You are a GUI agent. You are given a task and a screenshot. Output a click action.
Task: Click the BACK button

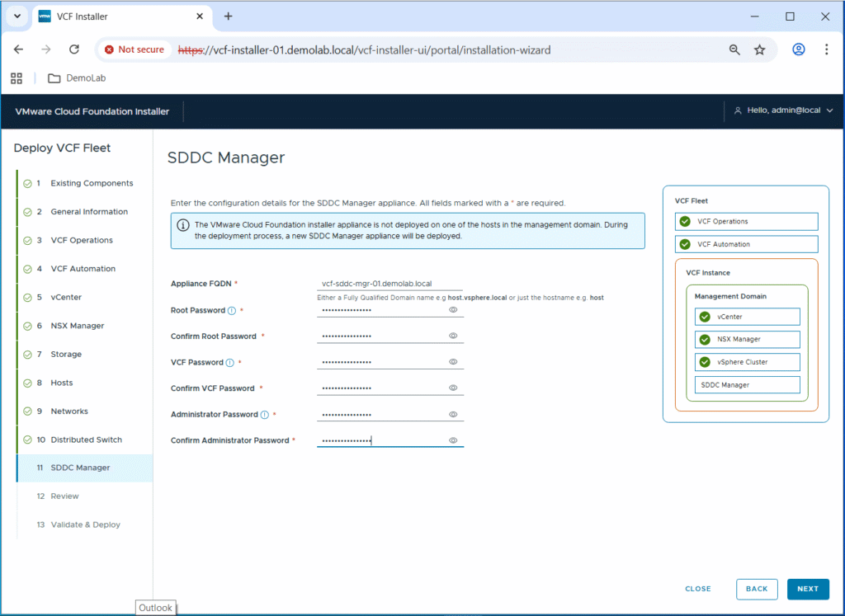click(x=757, y=589)
